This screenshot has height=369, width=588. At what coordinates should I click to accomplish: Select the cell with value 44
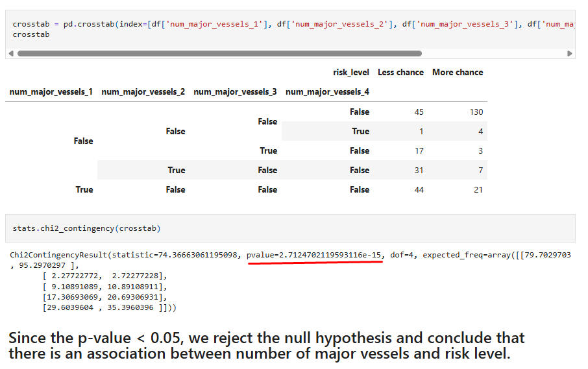click(x=419, y=189)
